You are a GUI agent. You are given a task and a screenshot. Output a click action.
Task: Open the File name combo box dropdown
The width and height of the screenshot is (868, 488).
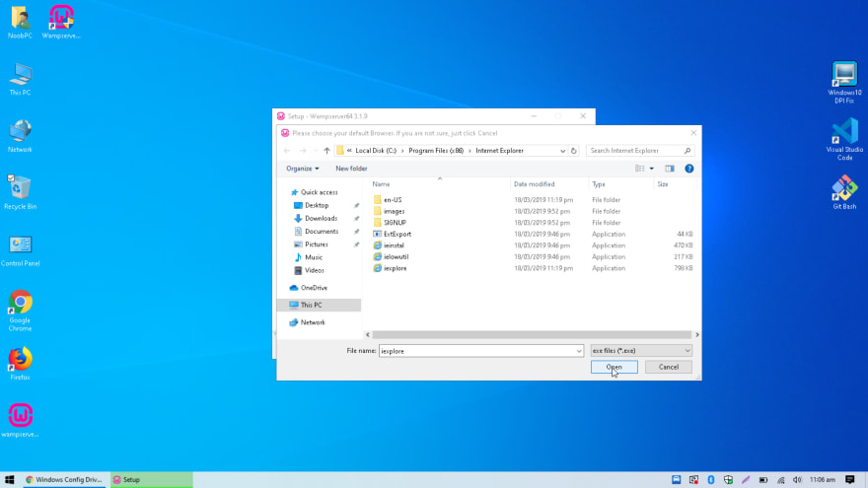point(578,351)
